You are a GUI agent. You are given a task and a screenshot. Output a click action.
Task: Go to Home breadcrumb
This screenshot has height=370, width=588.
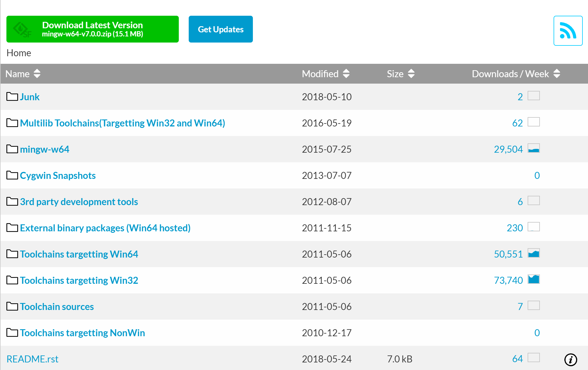19,53
